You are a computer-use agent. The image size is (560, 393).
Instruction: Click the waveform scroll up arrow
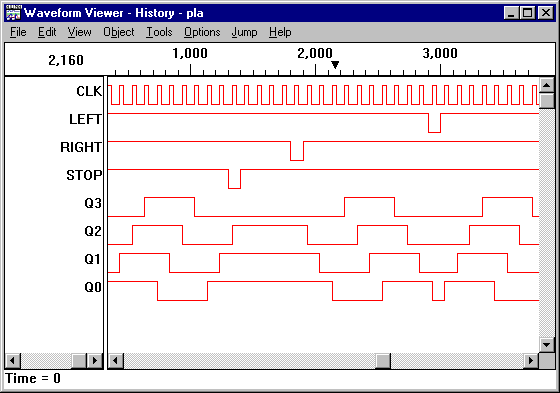546,85
